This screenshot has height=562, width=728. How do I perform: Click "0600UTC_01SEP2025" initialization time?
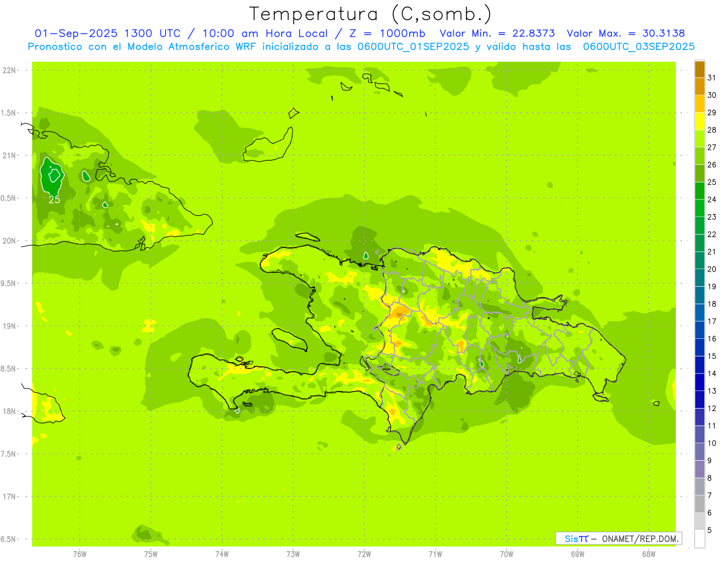coord(413,47)
